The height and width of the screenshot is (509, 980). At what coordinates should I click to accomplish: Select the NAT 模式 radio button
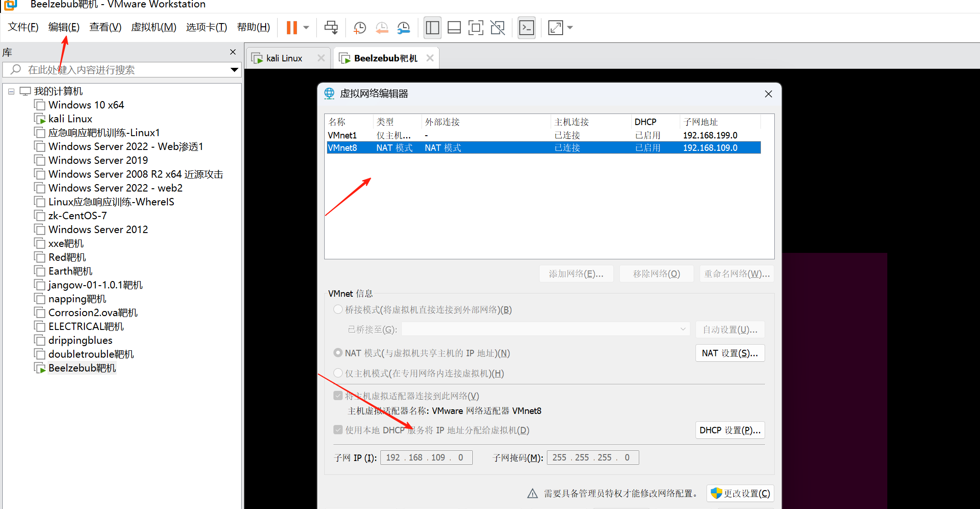(338, 353)
